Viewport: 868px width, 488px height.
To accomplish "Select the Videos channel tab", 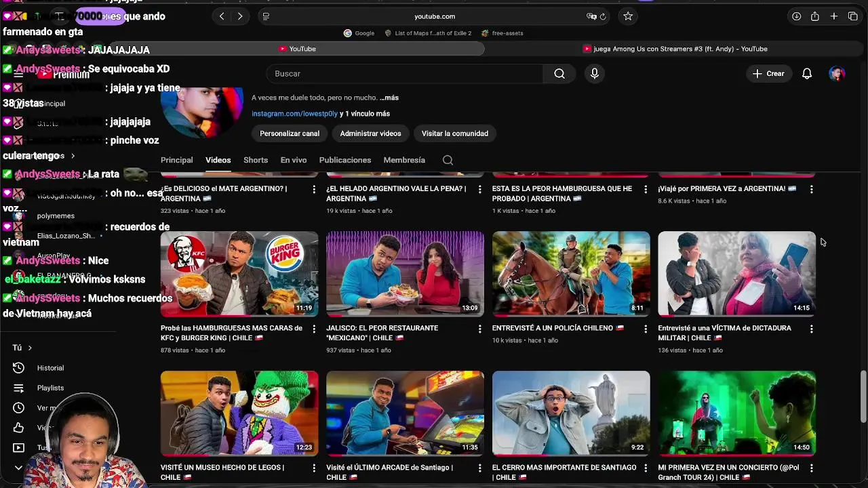I will 218,160.
